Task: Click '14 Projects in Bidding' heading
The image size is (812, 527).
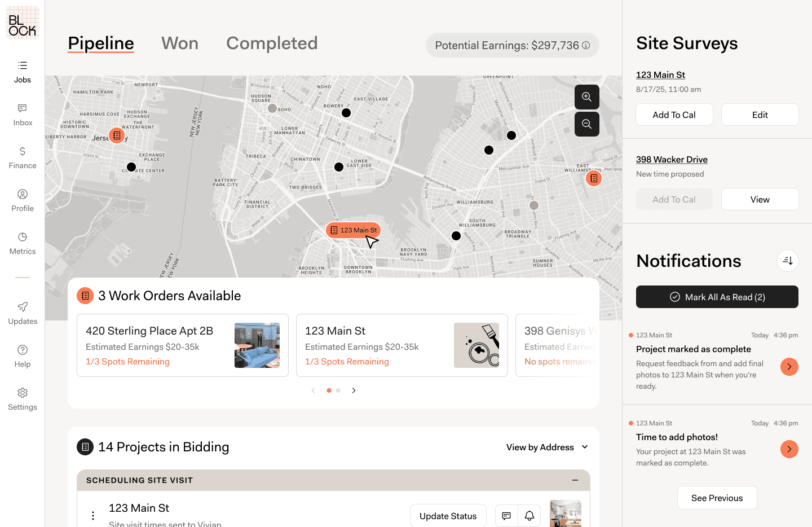Action: (164, 447)
